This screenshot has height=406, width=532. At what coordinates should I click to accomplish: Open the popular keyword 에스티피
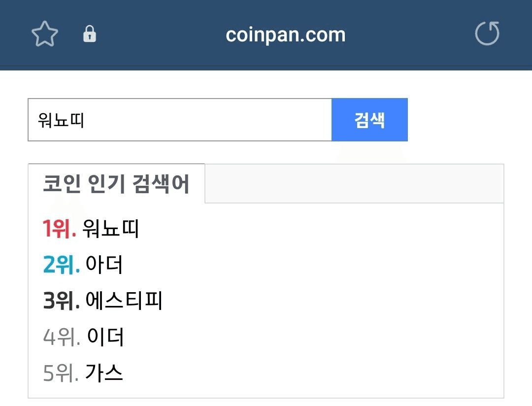(x=124, y=301)
